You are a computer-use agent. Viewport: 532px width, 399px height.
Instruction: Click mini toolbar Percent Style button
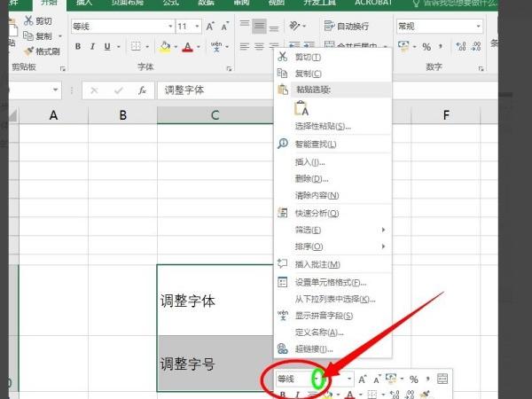click(413, 379)
